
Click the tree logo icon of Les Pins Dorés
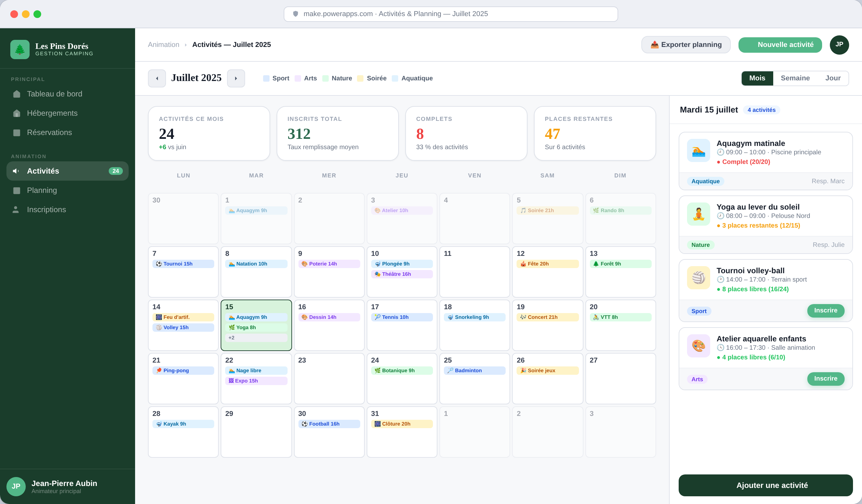pos(20,50)
